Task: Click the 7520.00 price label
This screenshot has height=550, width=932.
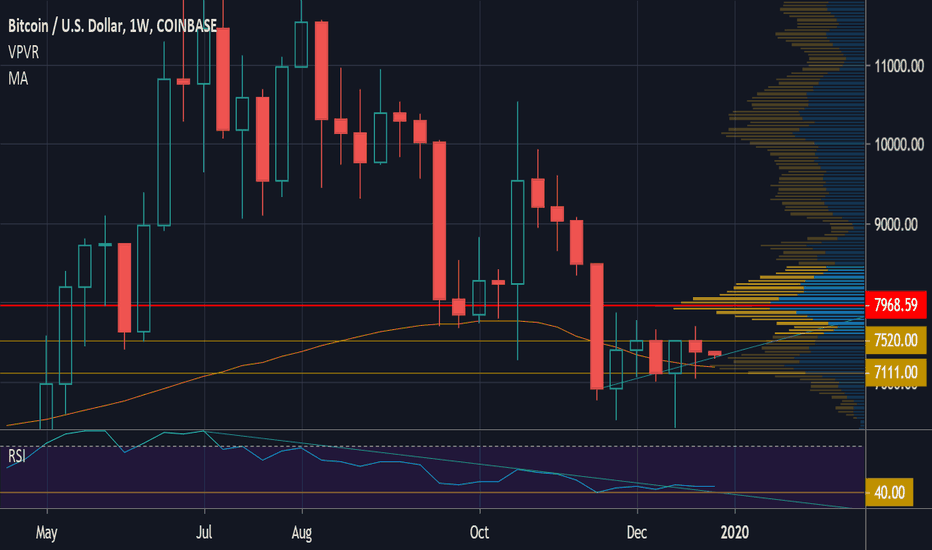Action: tap(896, 340)
